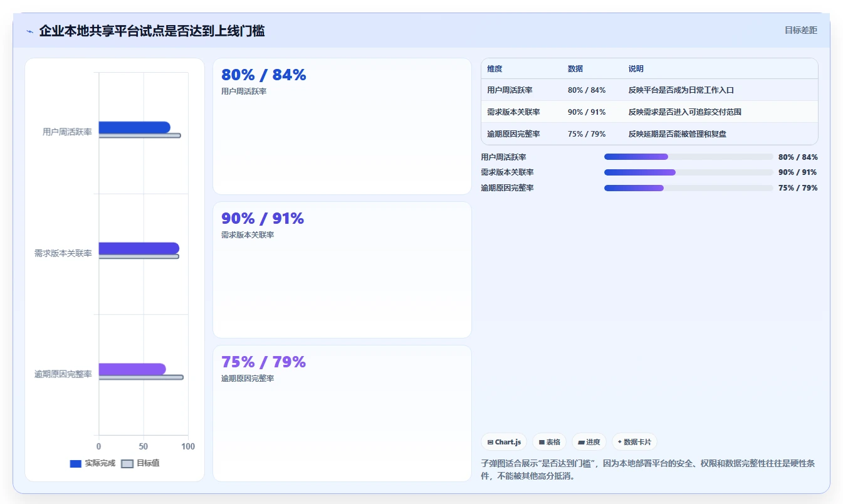The image size is (843, 504).
Task: Click the x-axis tick label 100
Action: [x=187, y=447]
